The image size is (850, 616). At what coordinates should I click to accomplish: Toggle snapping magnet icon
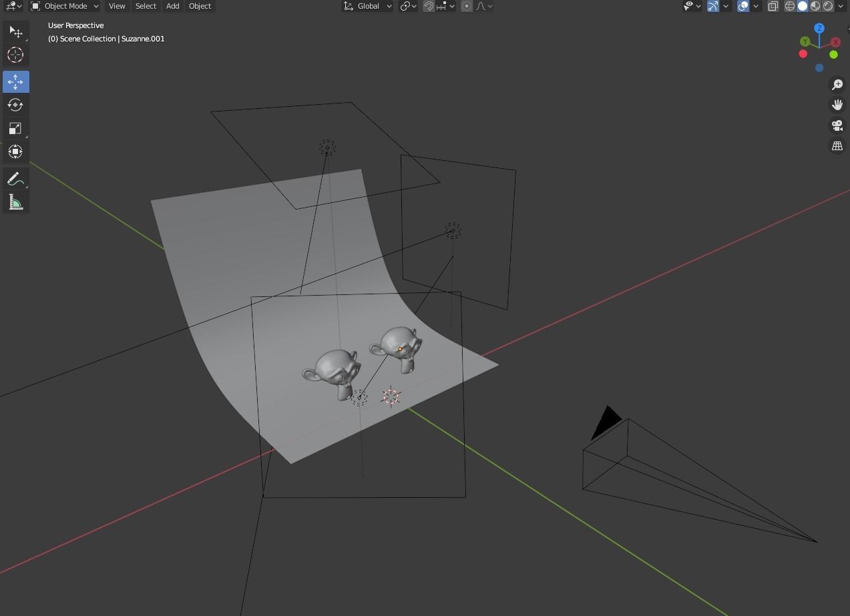[x=429, y=6]
